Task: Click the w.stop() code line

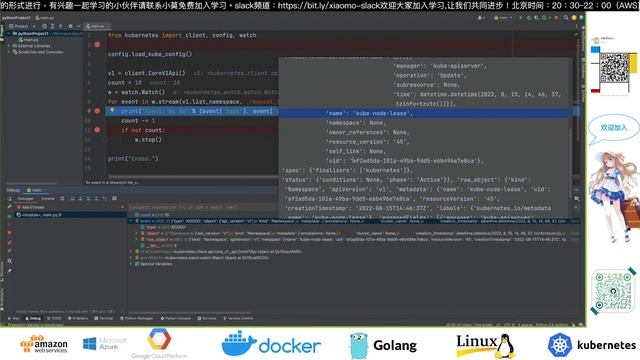Action: pos(148,140)
